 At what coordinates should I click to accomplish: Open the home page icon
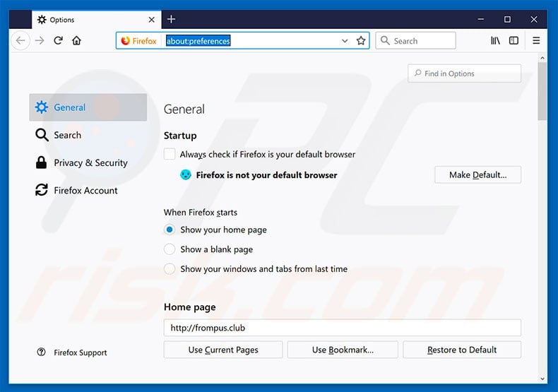point(76,40)
